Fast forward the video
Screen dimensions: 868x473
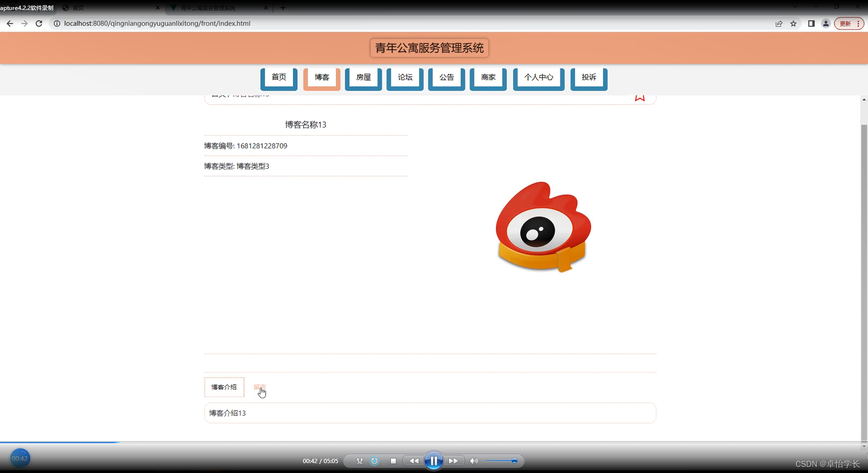(x=453, y=461)
